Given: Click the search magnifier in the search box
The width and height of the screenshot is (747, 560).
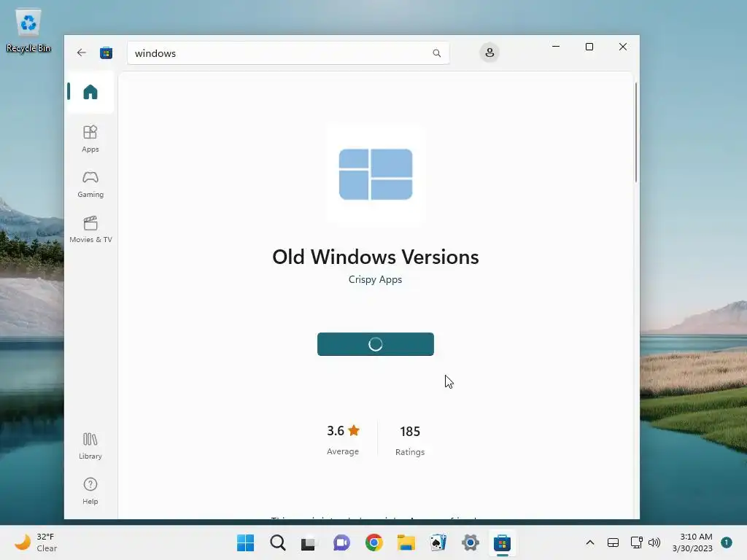Looking at the screenshot, I should tap(436, 53).
